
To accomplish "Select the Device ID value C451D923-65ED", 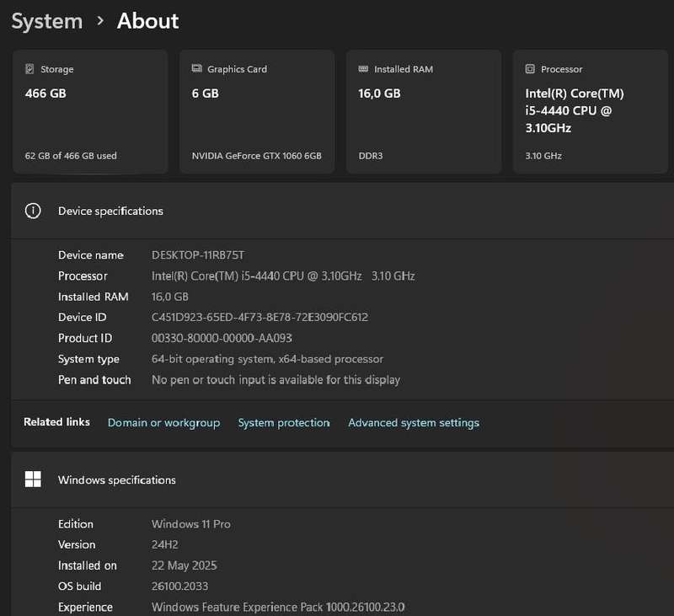I will tap(259, 317).
